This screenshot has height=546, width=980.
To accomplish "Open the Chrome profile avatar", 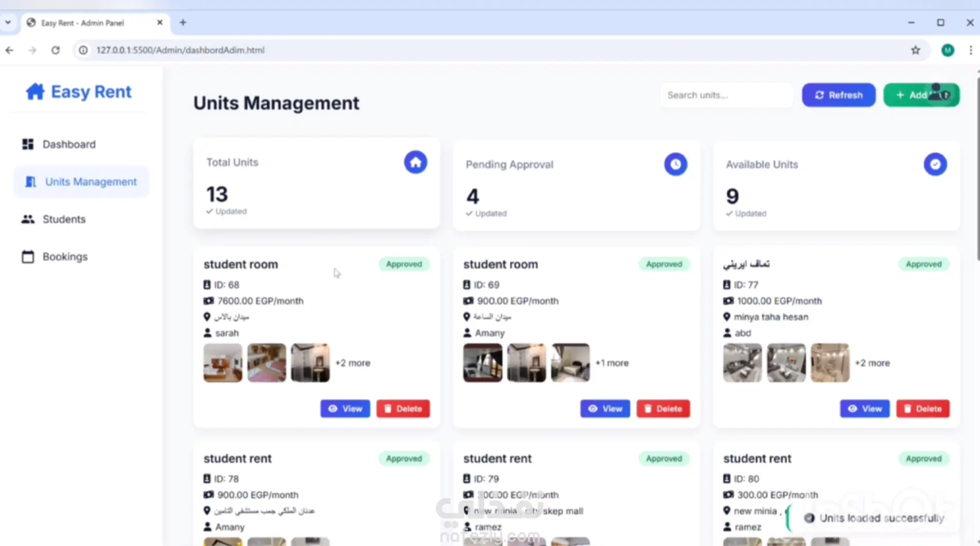I will click(x=948, y=50).
